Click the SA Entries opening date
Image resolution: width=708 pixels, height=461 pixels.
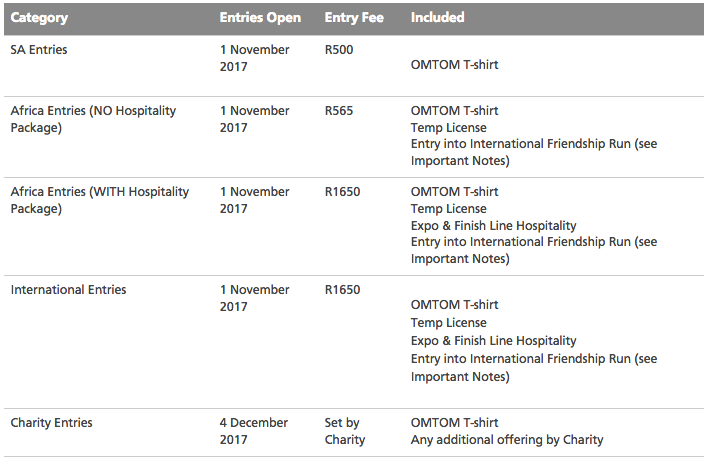(254, 58)
